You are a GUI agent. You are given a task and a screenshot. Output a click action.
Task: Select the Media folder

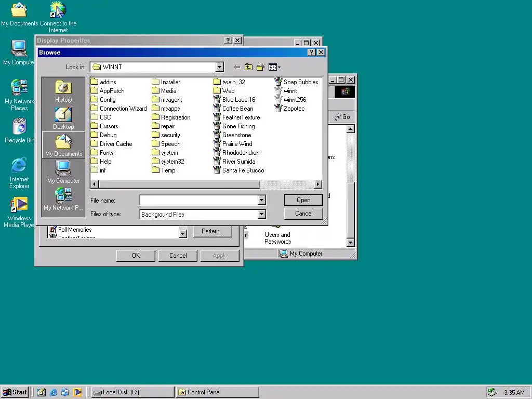[x=164, y=91]
